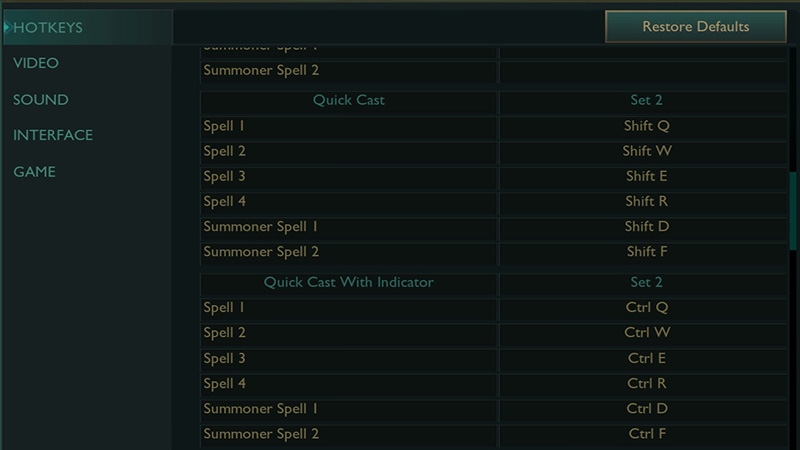This screenshot has width=800, height=450.
Task: Click the Shift D summoner spell binding
Action: pyautogui.click(x=646, y=227)
